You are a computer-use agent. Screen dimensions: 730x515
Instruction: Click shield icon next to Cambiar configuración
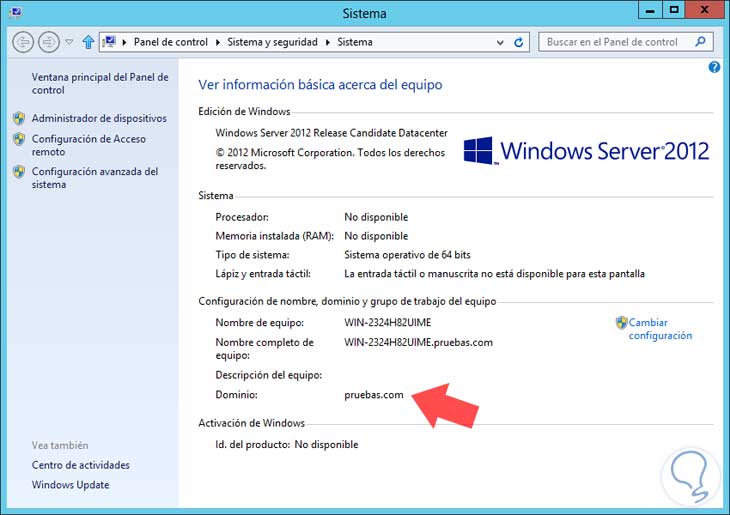coord(622,322)
